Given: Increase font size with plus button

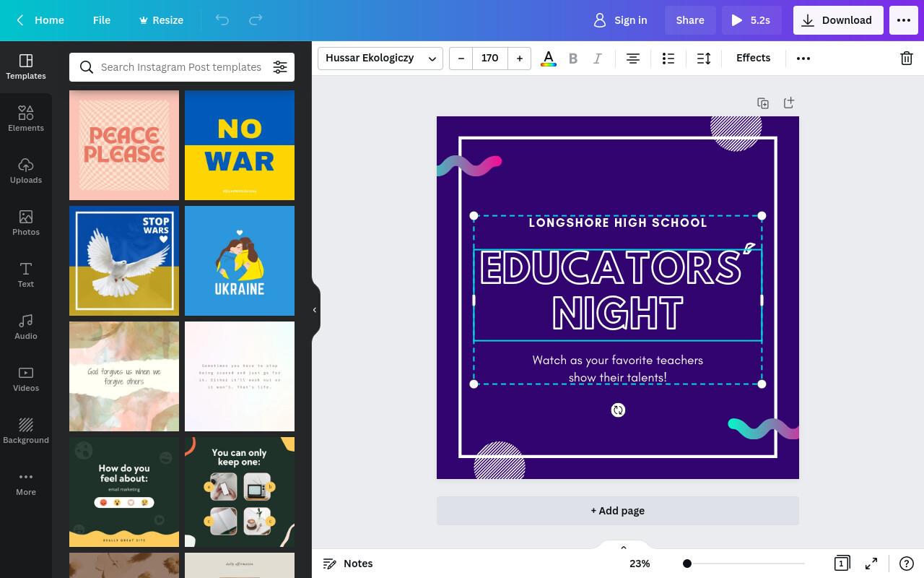Looking at the screenshot, I should click(x=520, y=59).
